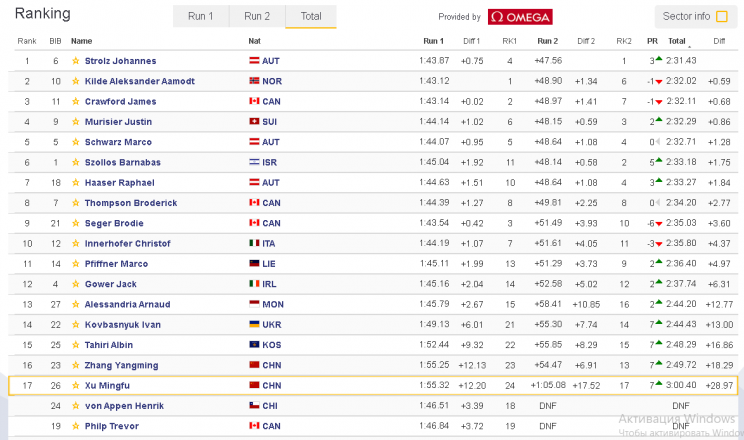Star Thompson Broderick in the ranking
The height and width of the screenshot is (440, 744).
[75, 203]
